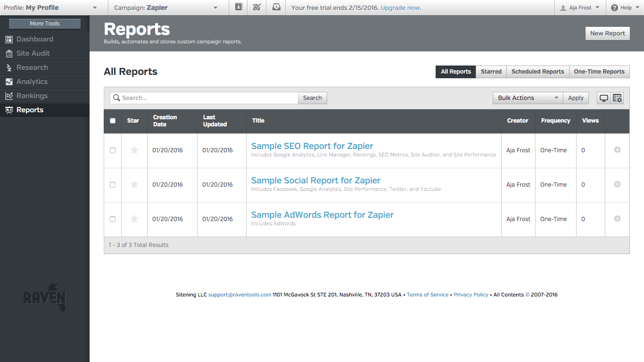Screen dimensions: 644x362
Task: Star the Sample SEO Report for Zapier
Action: click(134, 150)
